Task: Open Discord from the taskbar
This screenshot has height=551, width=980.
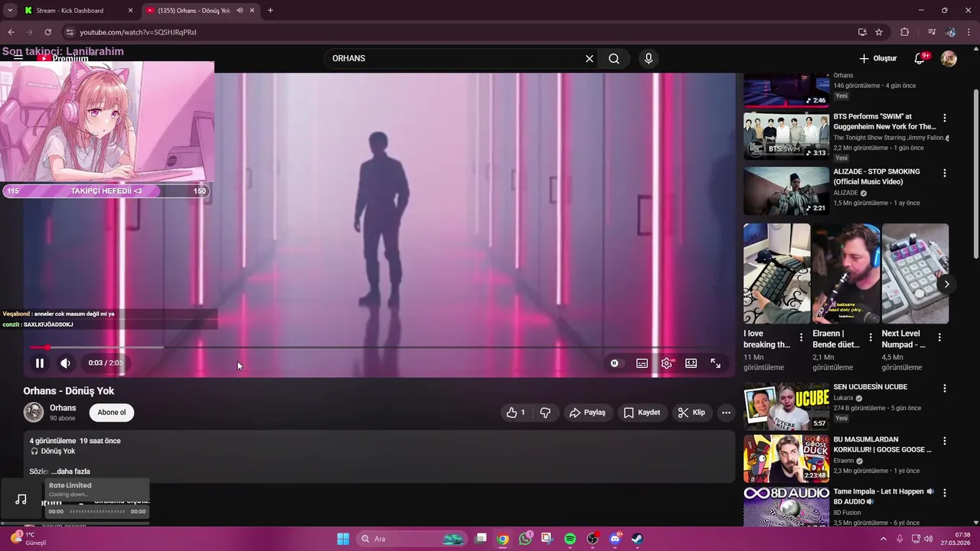Action: click(615, 539)
